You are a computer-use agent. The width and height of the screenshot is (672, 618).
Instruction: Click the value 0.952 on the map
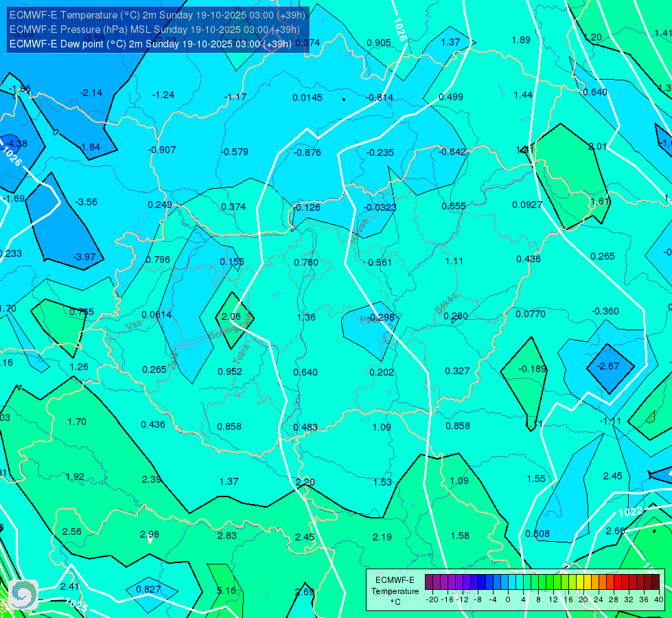click(230, 371)
